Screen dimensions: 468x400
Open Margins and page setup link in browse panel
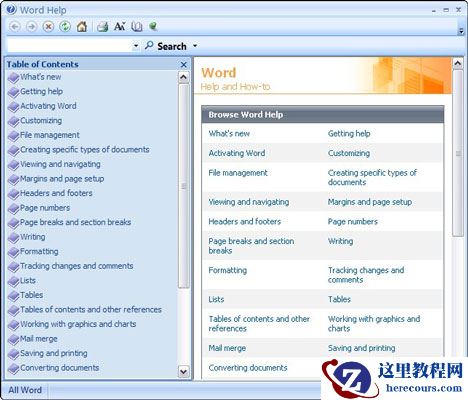(x=370, y=202)
